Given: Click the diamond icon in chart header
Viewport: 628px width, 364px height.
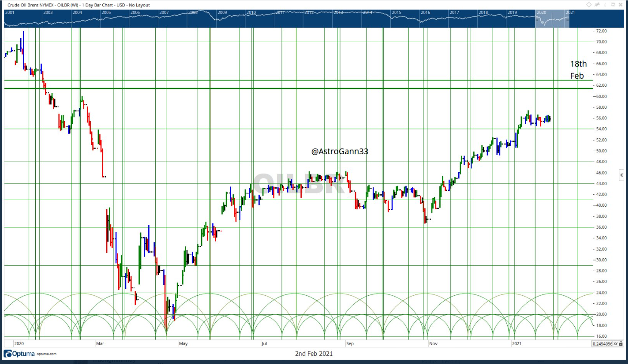Looking at the screenshot, I should pos(589,5).
